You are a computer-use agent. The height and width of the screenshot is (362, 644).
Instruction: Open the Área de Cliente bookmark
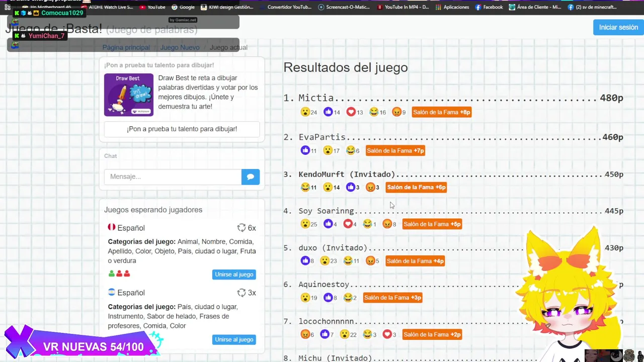(x=535, y=7)
